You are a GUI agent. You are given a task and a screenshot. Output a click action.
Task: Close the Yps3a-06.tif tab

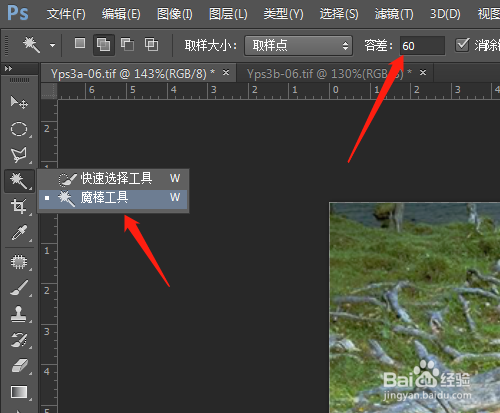[226, 72]
